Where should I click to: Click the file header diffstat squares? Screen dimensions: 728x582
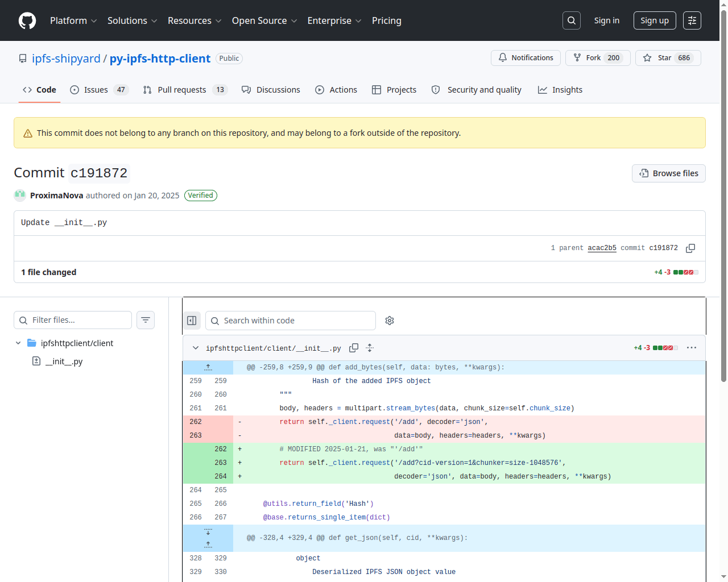click(x=665, y=348)
